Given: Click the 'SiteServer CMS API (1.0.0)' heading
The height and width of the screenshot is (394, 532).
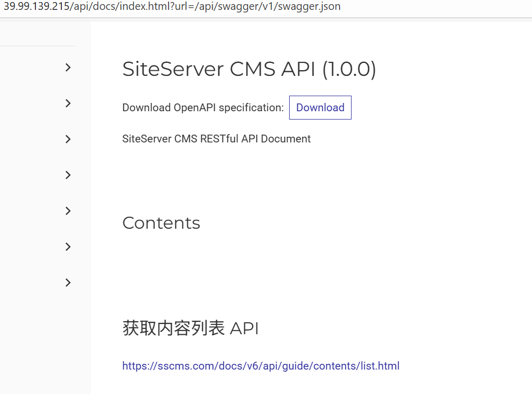Looking at the screenshot, I should point(249,70).
